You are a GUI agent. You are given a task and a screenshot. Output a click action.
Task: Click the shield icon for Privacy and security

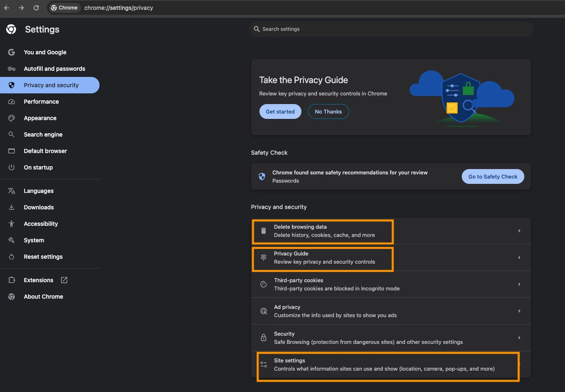12,85
